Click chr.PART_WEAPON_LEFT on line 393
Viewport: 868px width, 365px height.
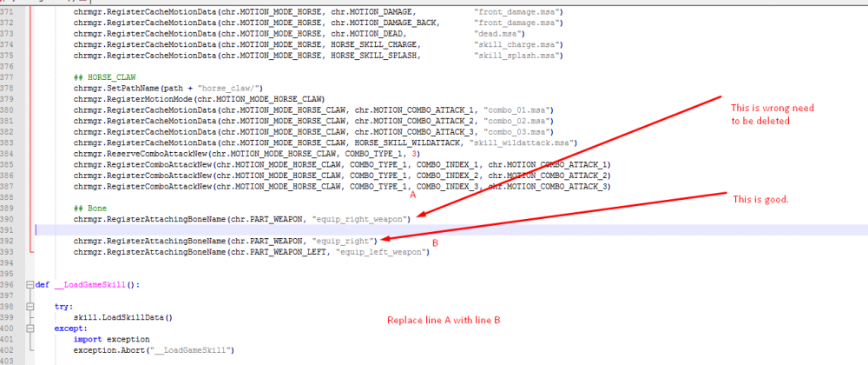(x=279, y=252)
